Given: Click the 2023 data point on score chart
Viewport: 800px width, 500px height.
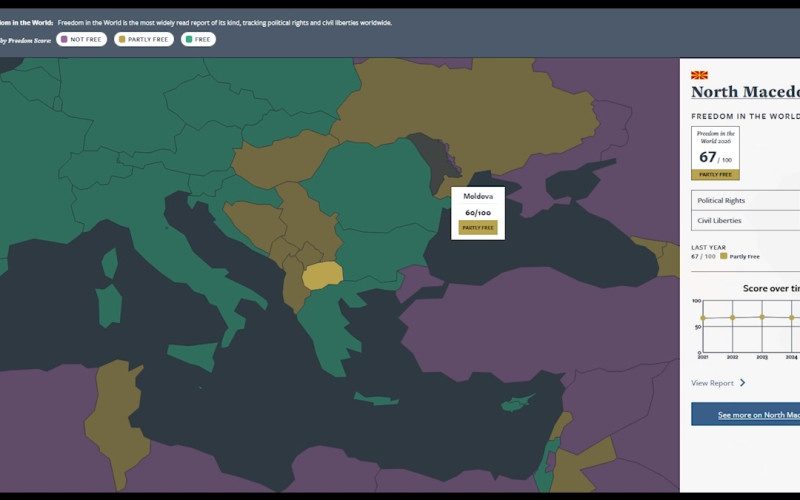Looking at the screenshot, I should (x=762, y=317).
